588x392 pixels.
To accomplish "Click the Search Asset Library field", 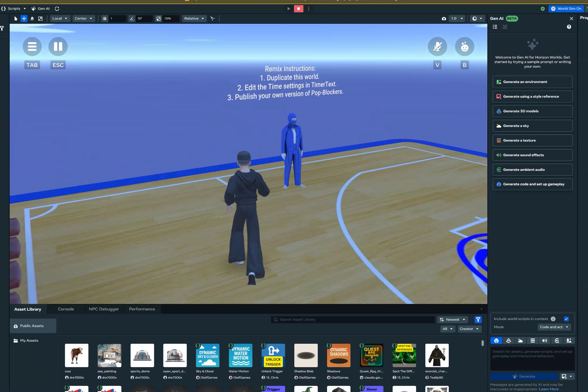I will [x=353, y=320].
